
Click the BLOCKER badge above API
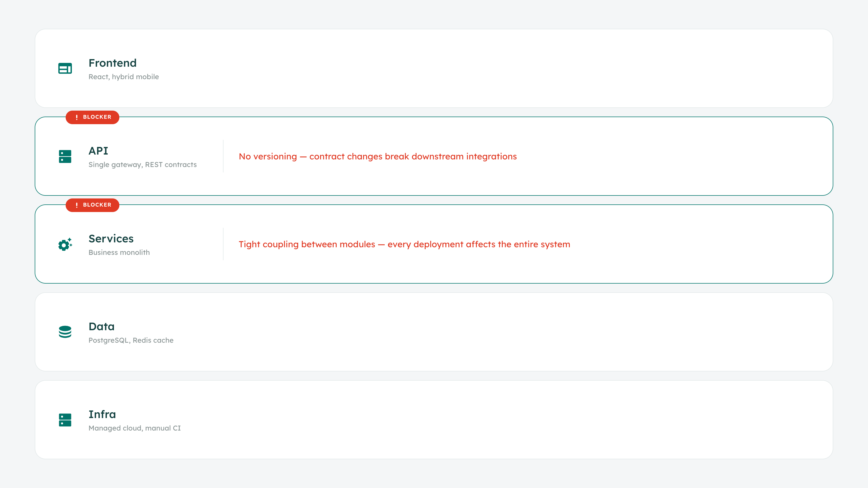pyautogui.click(x=92, y=117)
